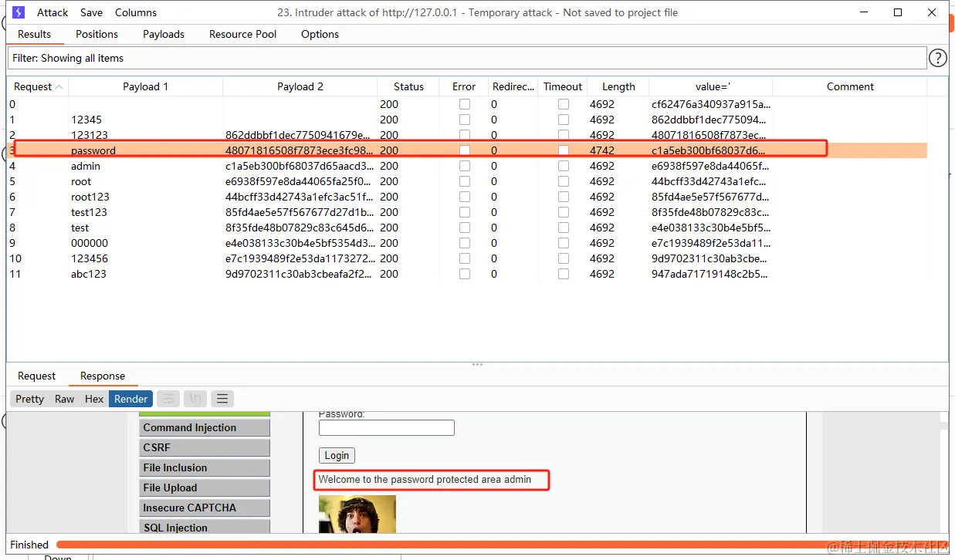Toggle Error checkbox for request 0
Viewport: 955px width, 560px height.
tap(465, 104)
